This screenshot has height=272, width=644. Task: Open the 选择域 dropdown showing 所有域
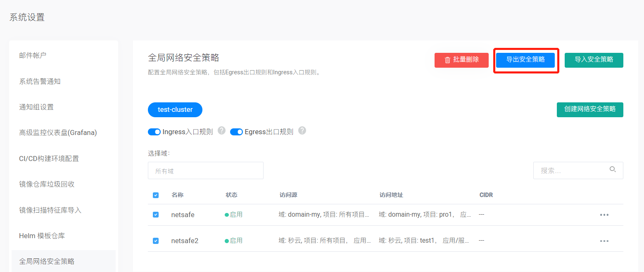(205, 170)
